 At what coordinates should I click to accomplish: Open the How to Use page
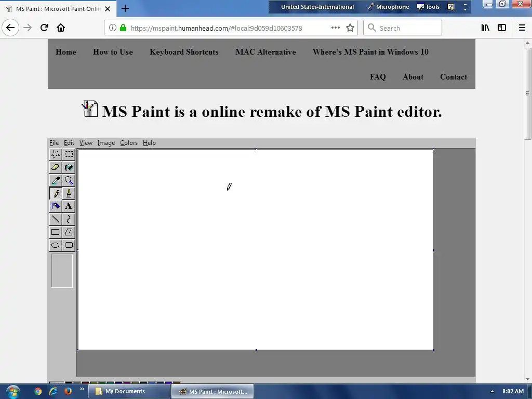[113, 52]
